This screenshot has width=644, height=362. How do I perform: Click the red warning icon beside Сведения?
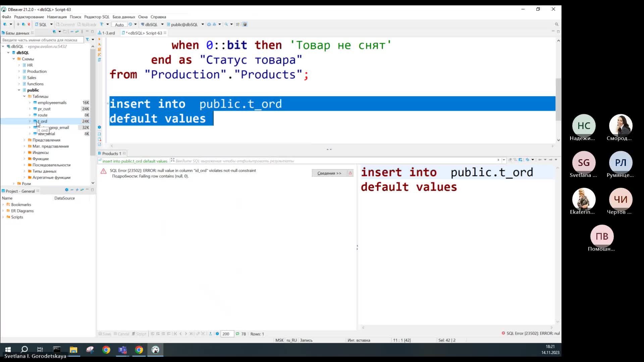click(x=350, y=173)
